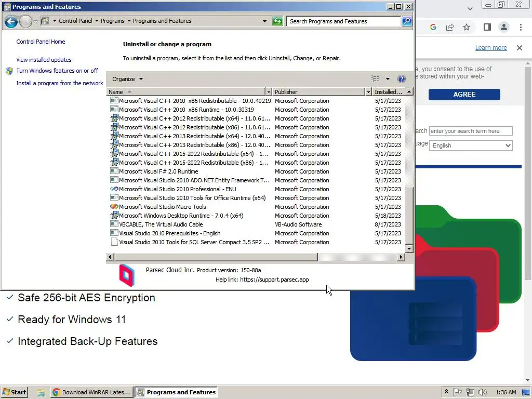Image resolution: width=532 pixels, height=399 pixels.
Task: Click the icon of Visual Studio 2010 Tools for SQL Server Compact
Action: (114, 242)
